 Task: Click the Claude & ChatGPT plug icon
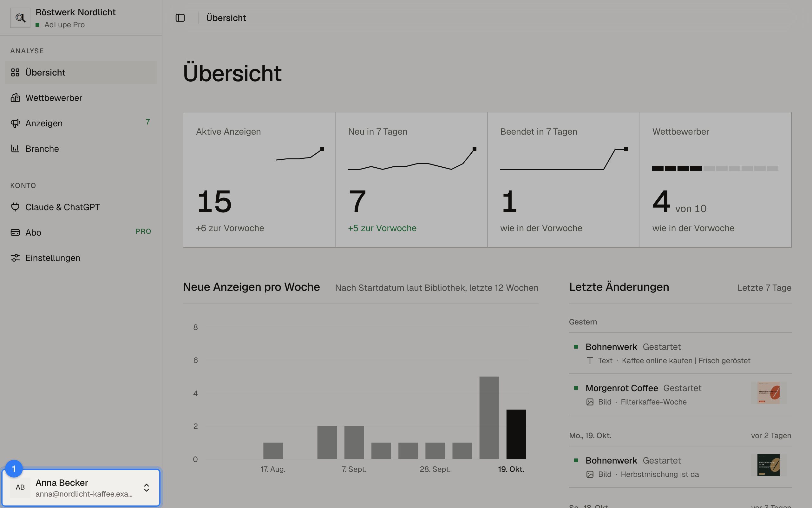(15, 207)
